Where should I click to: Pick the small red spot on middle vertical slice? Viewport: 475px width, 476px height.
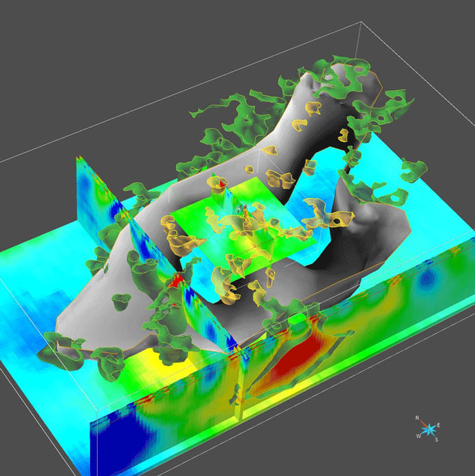coord(174,281)
